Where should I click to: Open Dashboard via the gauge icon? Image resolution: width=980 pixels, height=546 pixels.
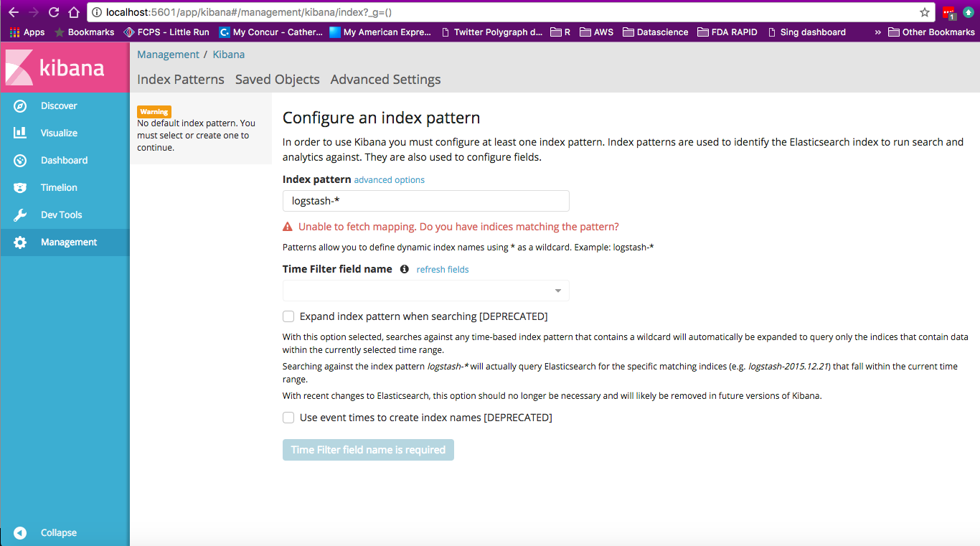[x=20, y=161]
